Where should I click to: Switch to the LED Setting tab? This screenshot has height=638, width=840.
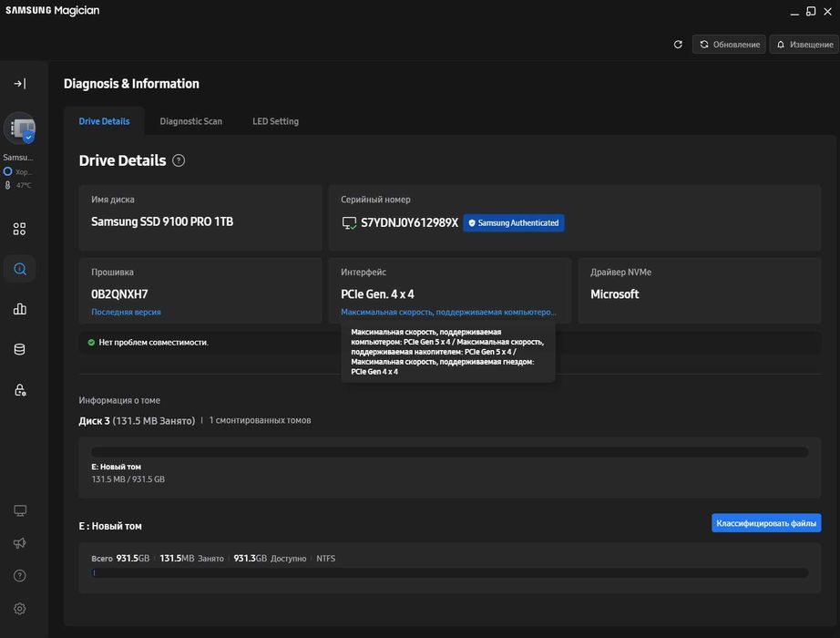click(275, 121)
